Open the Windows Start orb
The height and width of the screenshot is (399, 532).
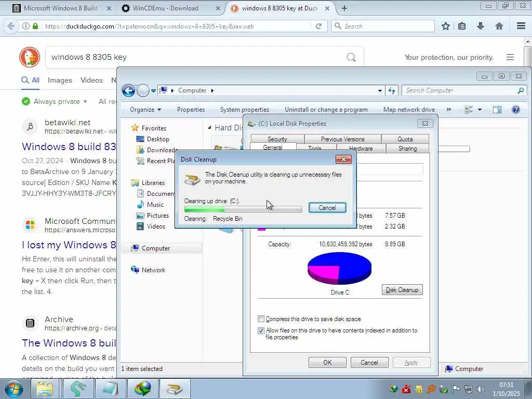point(14,389)
